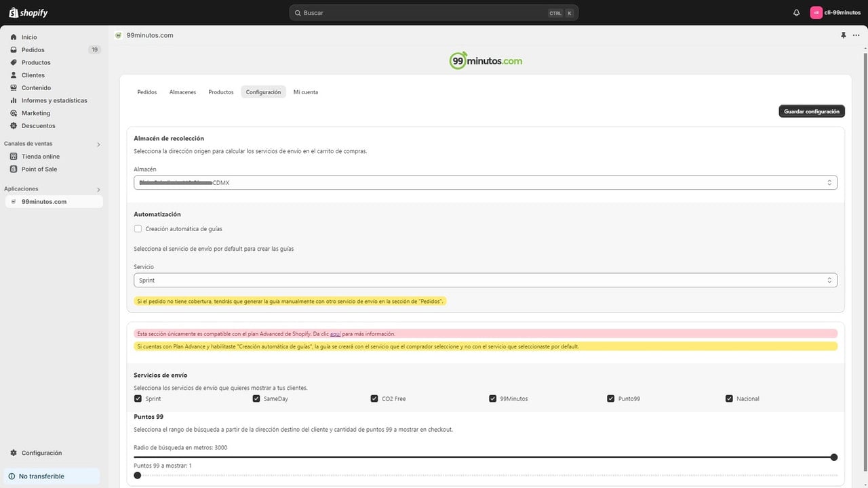Click the Informes y estadísticas chart icon

click(x=14, y=100)
